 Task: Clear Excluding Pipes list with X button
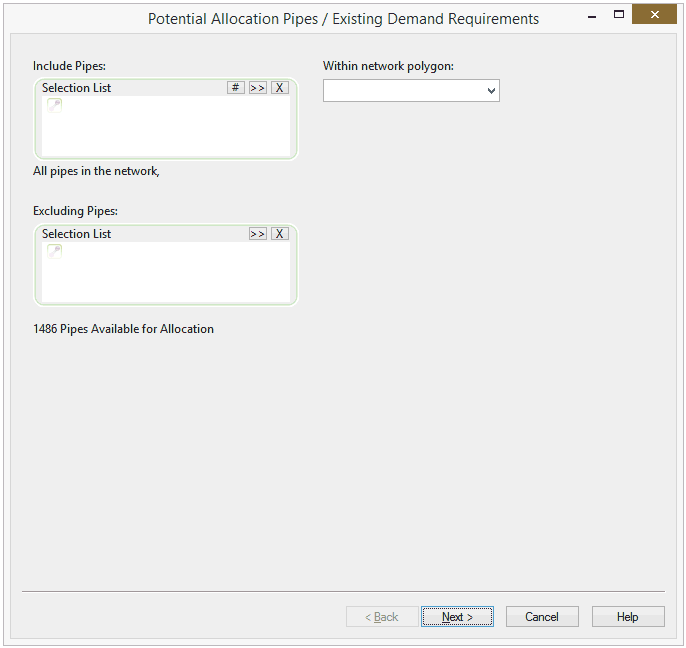(280, 234)
